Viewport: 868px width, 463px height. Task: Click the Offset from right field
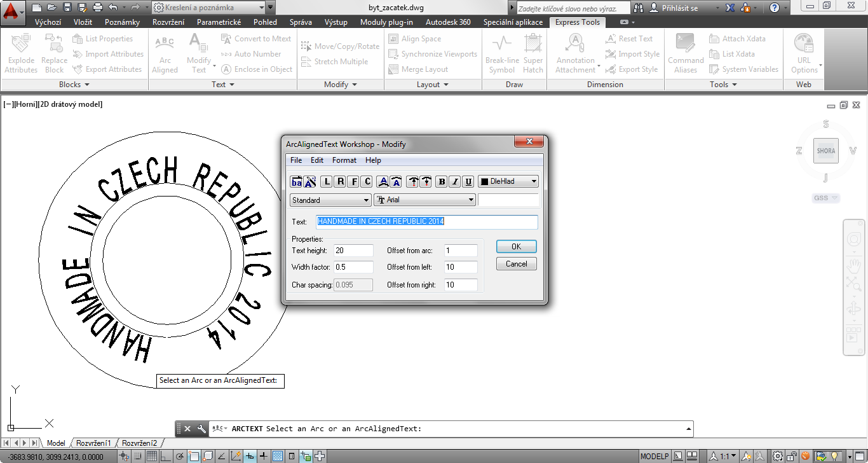(x=461, y=285)
